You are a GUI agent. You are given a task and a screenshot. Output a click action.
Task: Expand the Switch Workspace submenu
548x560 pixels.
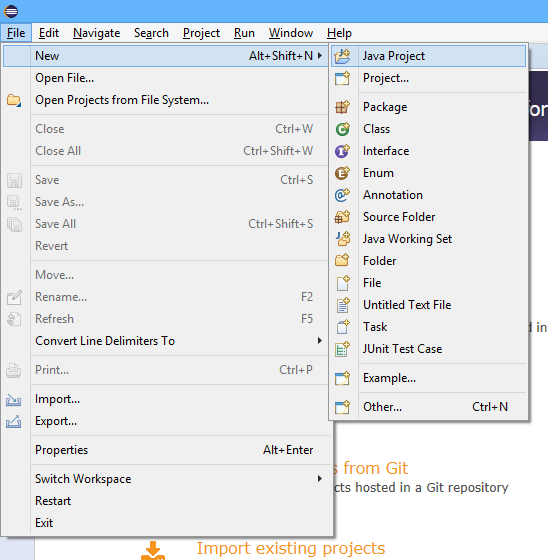pos(320,479)
